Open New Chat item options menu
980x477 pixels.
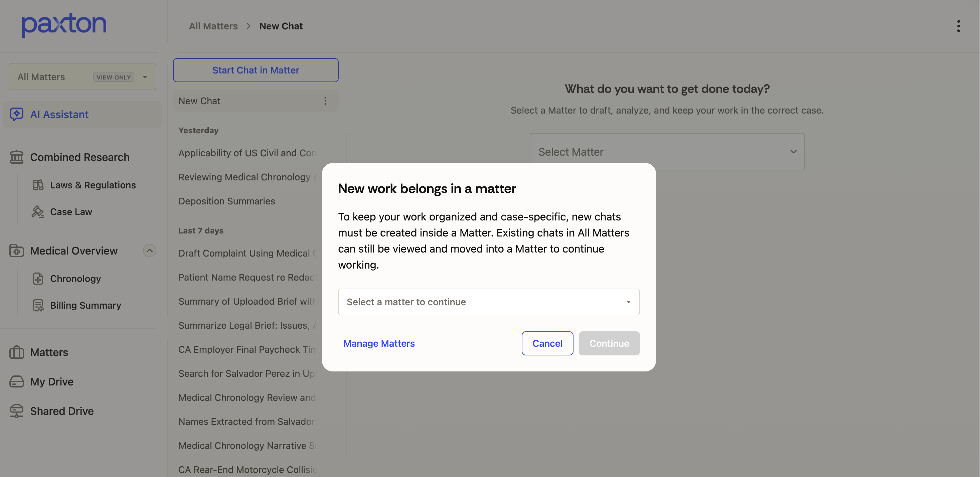click(x=325, y=101)
